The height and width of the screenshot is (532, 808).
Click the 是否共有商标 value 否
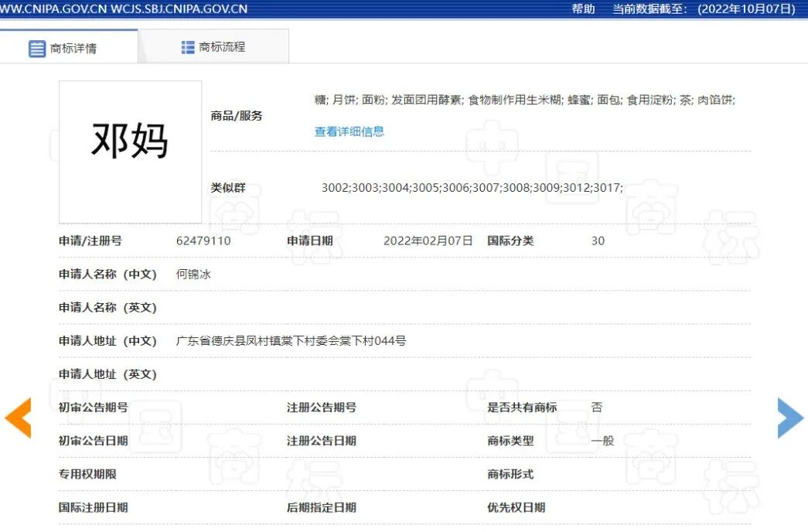click(x=597, y=408)
